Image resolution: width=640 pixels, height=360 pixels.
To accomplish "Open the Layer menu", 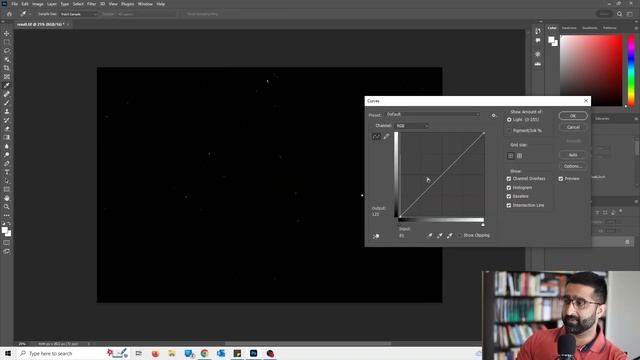I will click(x=52, y=4).
